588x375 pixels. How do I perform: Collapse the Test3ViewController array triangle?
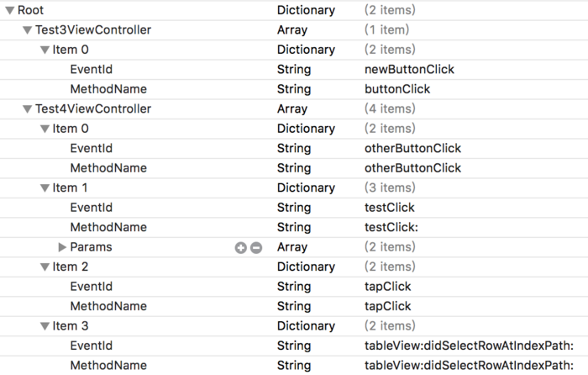coord(27,30)
